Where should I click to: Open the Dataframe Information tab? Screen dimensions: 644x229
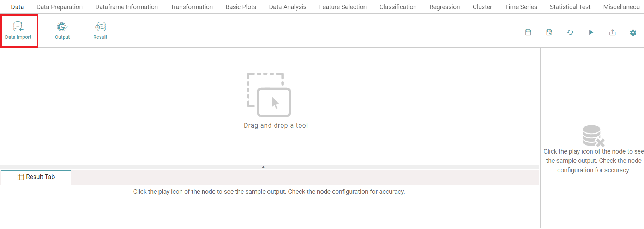[x=126, y=7]
